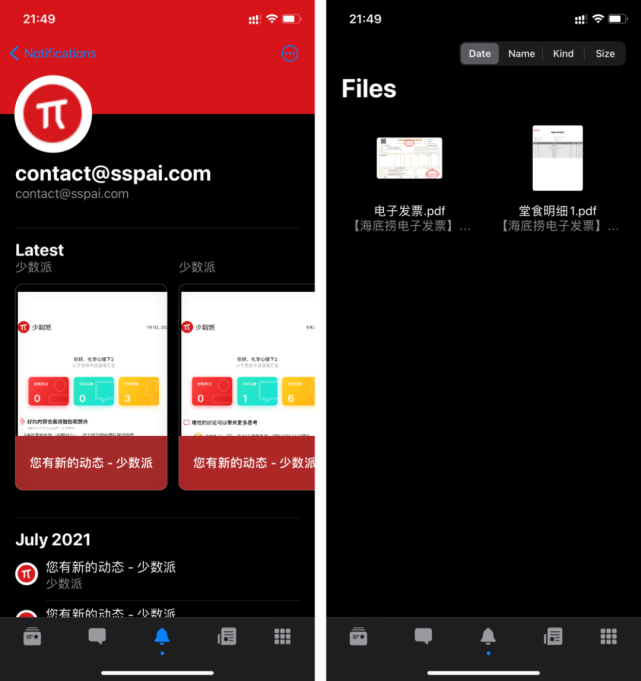This screenshot has height=681, width=641.
Task: Go back to Notifications in left screen
Action: point(53,53)
